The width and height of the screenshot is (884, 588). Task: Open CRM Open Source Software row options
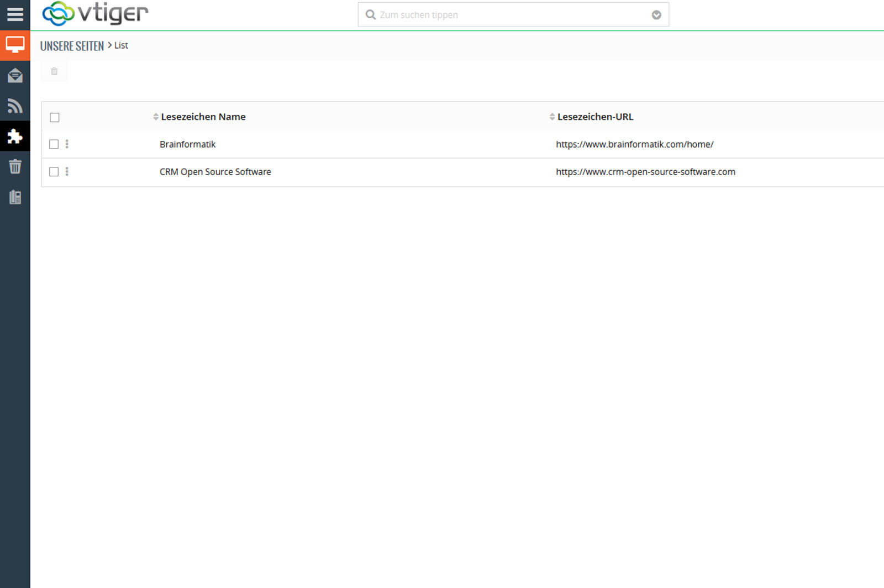[67, 172]
